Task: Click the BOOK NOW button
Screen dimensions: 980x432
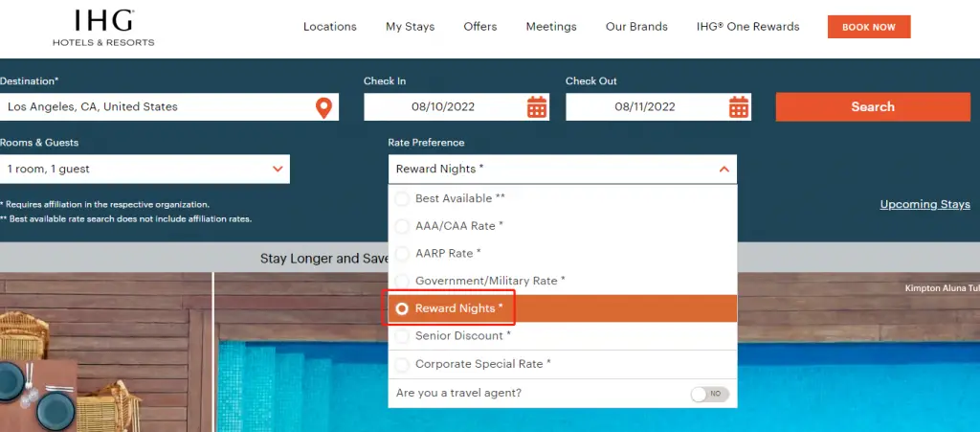Action: (x=869, y=27)
